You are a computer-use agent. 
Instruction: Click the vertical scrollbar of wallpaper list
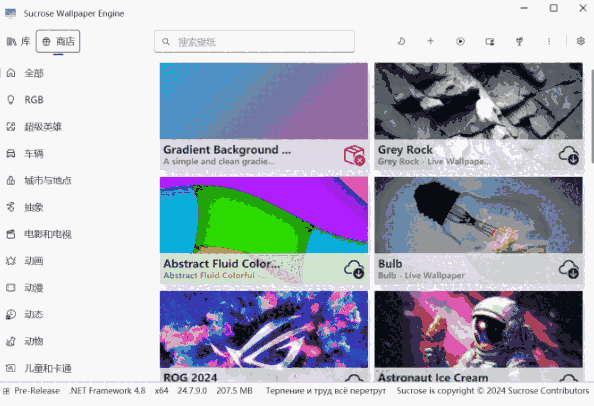(589, 116)
